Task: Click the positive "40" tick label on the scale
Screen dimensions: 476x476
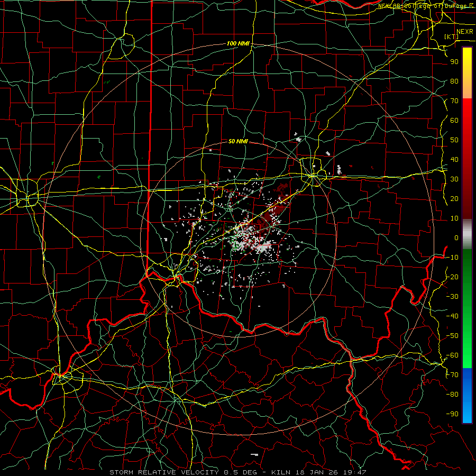Action: tap(454, 160)
